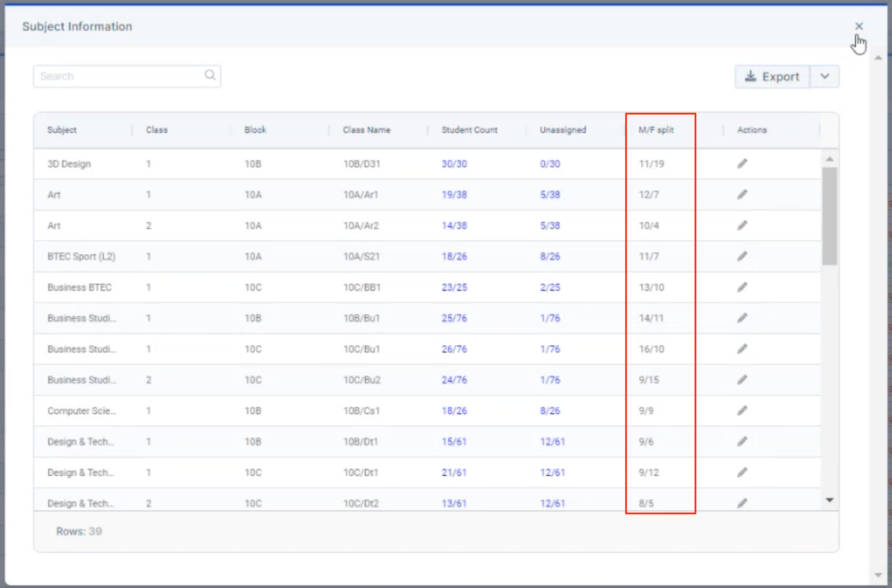892x588 pixels.
Task: Click the search magnifier icon
Action: coord(210,76)
